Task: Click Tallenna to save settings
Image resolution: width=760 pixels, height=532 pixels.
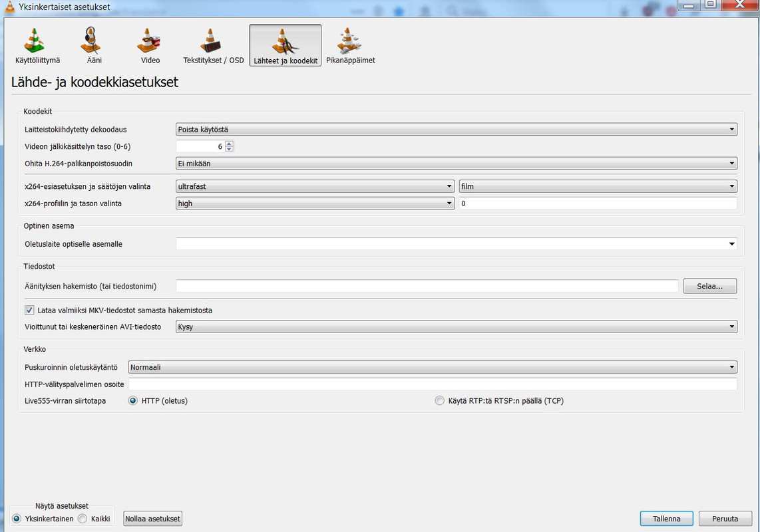Action: click(666, 519)
